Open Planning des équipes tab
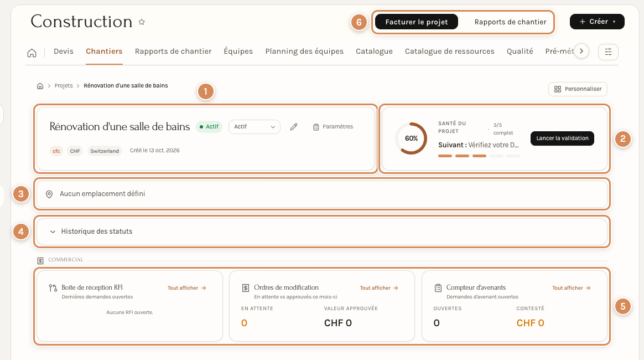 tap(304, 52)
